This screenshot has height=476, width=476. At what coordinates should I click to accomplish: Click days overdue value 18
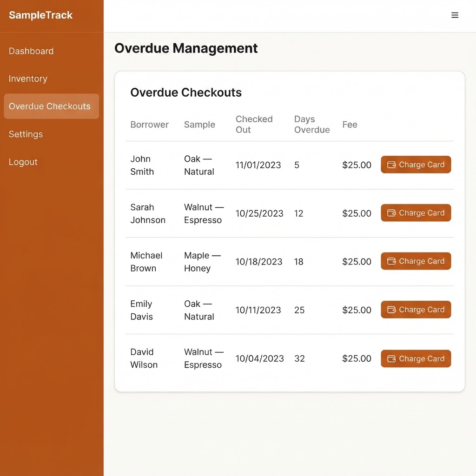[x=299, y=262]
